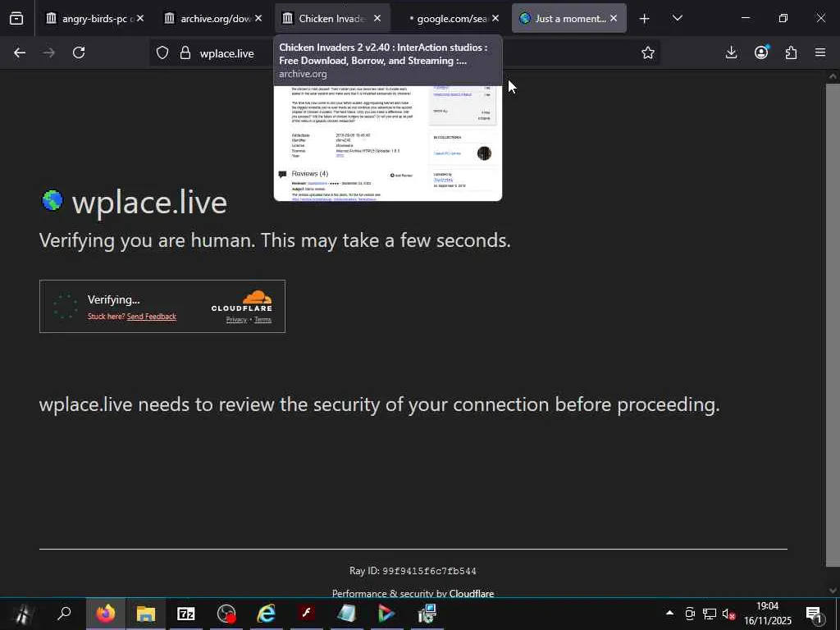The image size is (840, 630).
Task: Open 7-Zip from the taskbar
Action: coord(186,614)
